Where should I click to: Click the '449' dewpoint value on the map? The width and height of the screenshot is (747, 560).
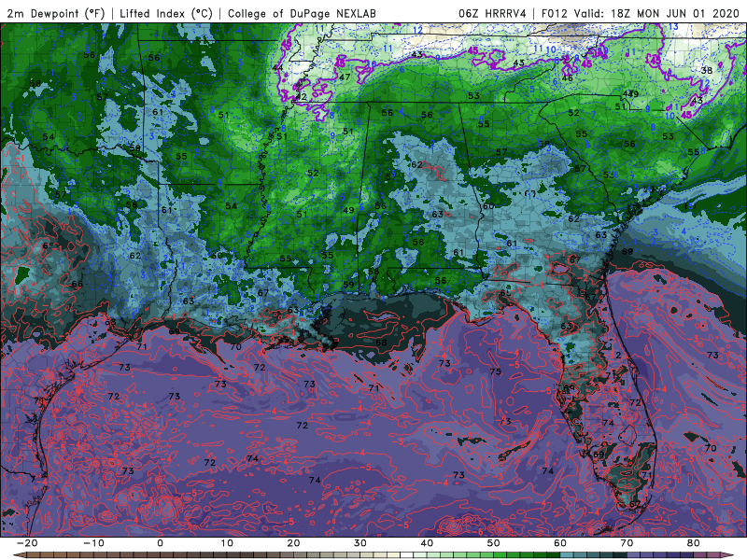[x=631, y=94]
